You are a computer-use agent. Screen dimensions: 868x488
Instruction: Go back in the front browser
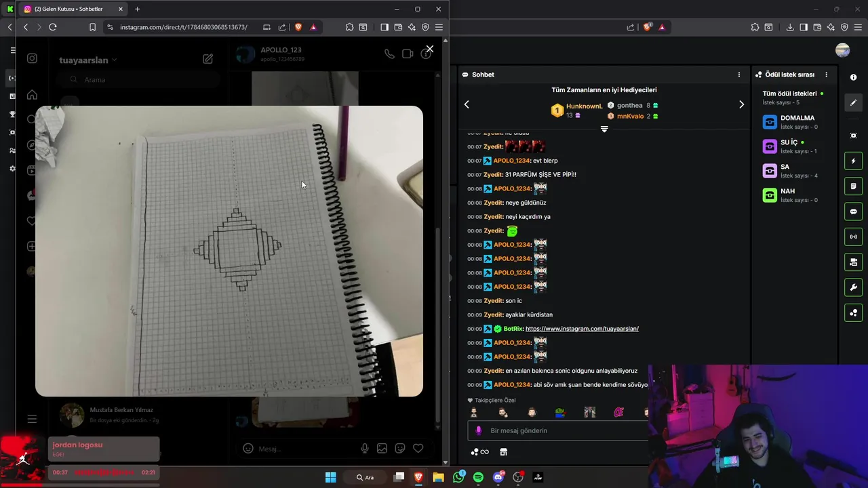point(26,27)
